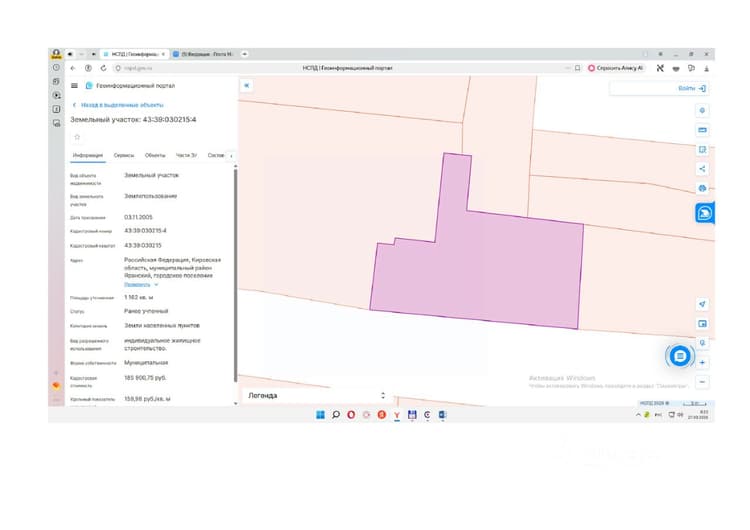Click the bookmark icon in the address bar
Image resolution: width=750 pixels, height=530 pixels.
tap(577, 68)
